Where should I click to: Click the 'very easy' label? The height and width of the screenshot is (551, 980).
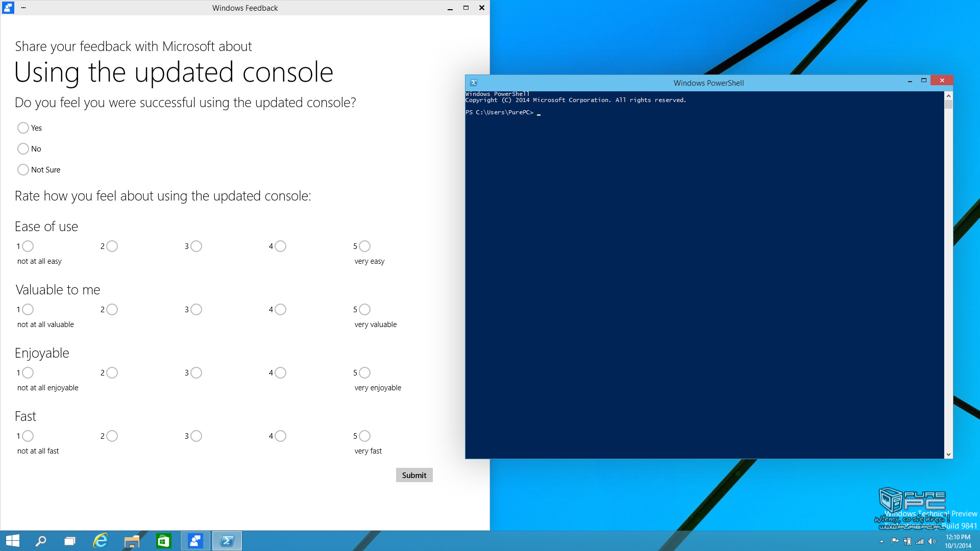click(x=370, y=261)
